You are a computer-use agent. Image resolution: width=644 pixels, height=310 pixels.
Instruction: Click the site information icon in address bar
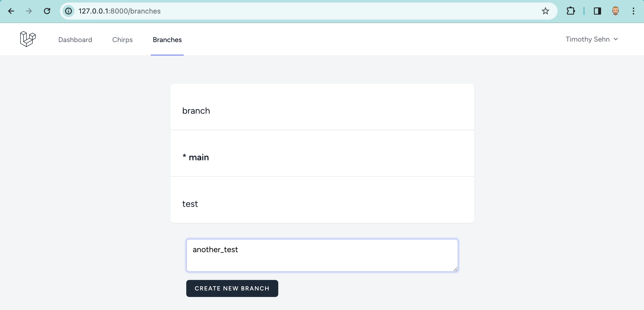coord(68,11)
